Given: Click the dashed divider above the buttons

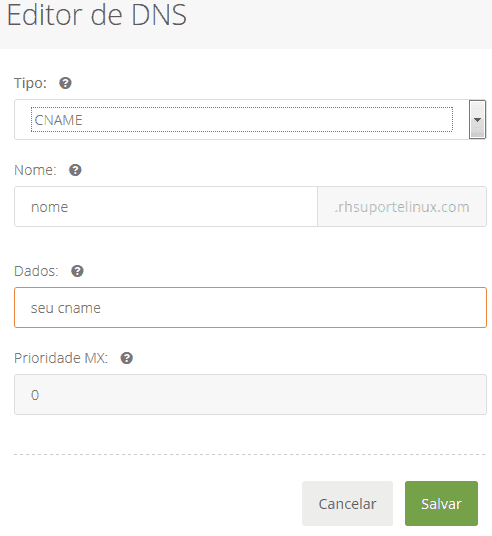Looking at the screenshot, I should click(x=250, y=455).
